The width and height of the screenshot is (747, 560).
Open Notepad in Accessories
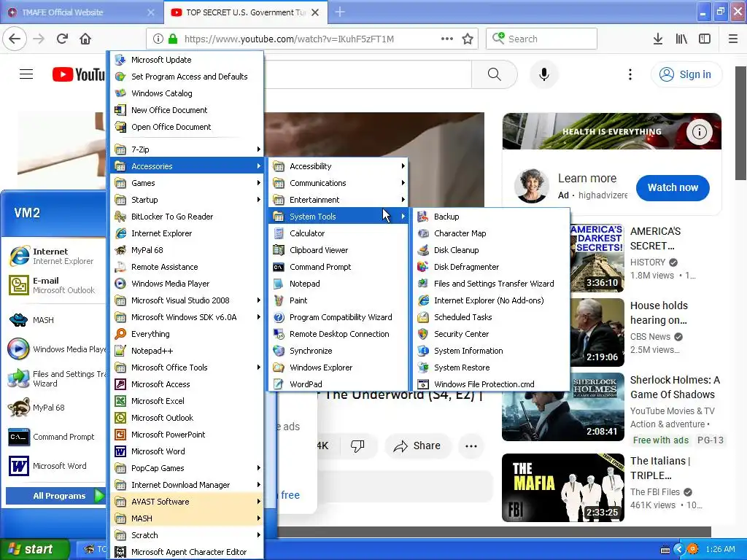click(338, 284)
